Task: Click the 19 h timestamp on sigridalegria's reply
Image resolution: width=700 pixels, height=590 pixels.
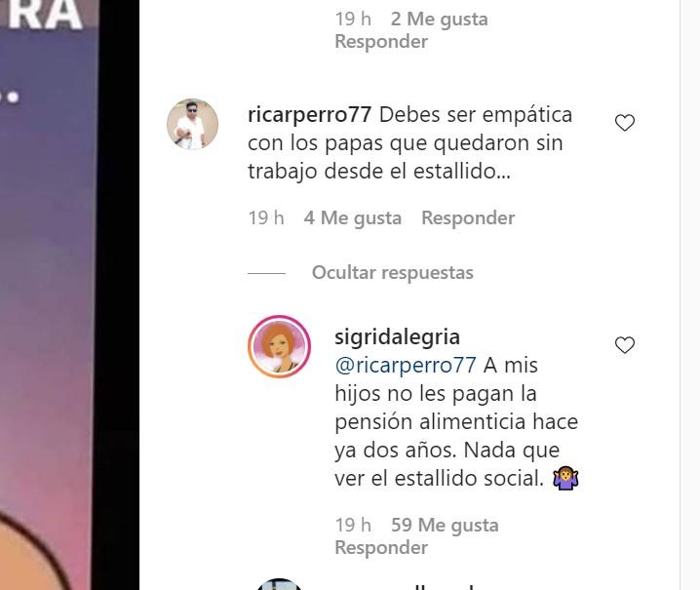Action: tap(353, 526)
